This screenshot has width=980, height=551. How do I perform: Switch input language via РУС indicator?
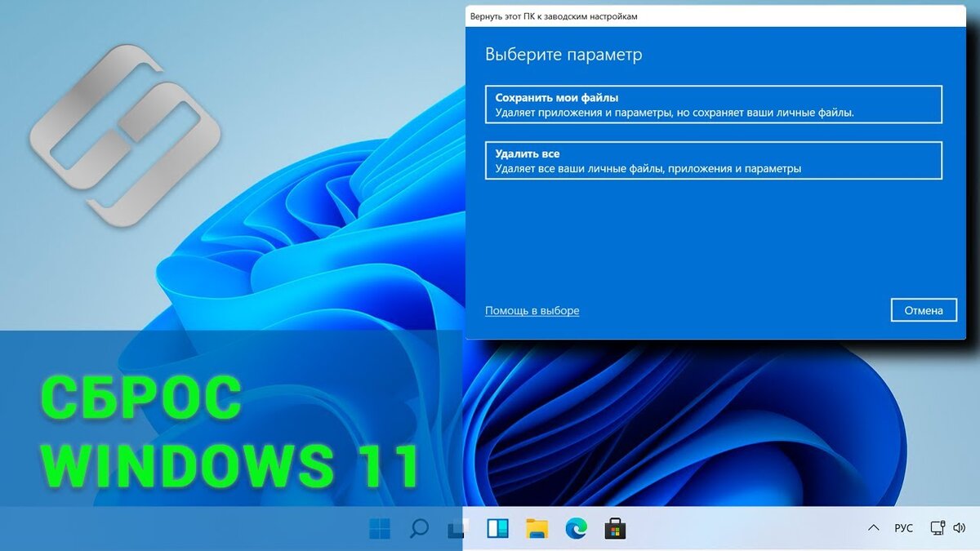pos(903,529)
